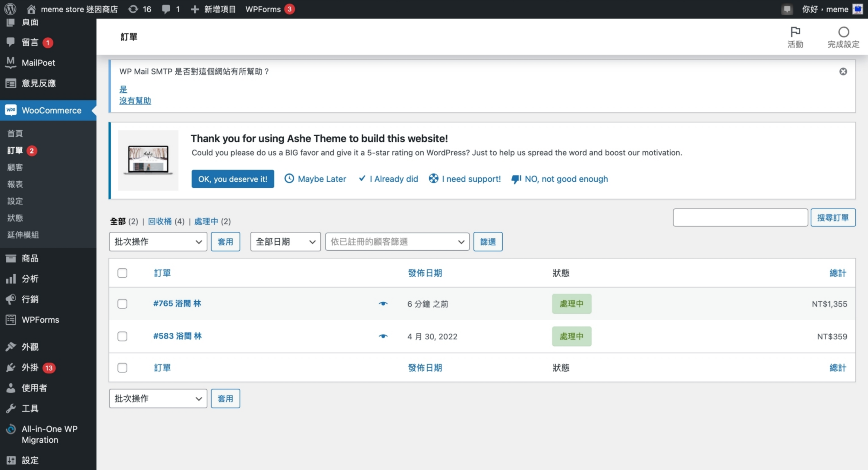Focus the order search input field

click(740, 218)
